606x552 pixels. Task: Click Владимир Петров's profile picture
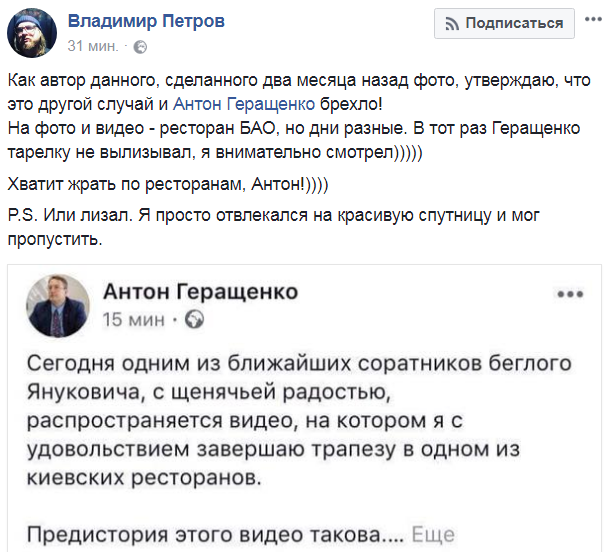[33, 33]
